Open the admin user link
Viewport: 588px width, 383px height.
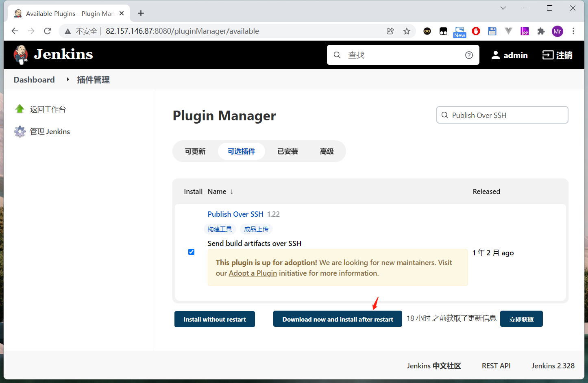coord(516,55)
